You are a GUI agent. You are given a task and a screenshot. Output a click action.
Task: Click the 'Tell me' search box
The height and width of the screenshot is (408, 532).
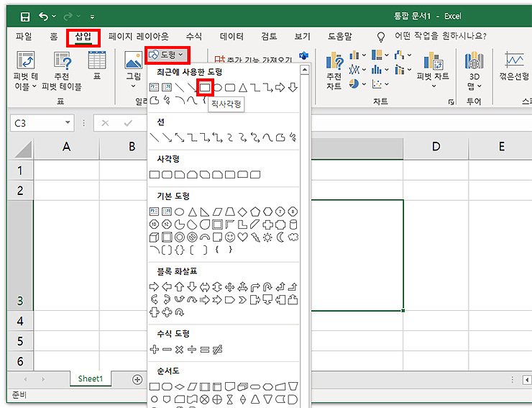click(441, 36)
